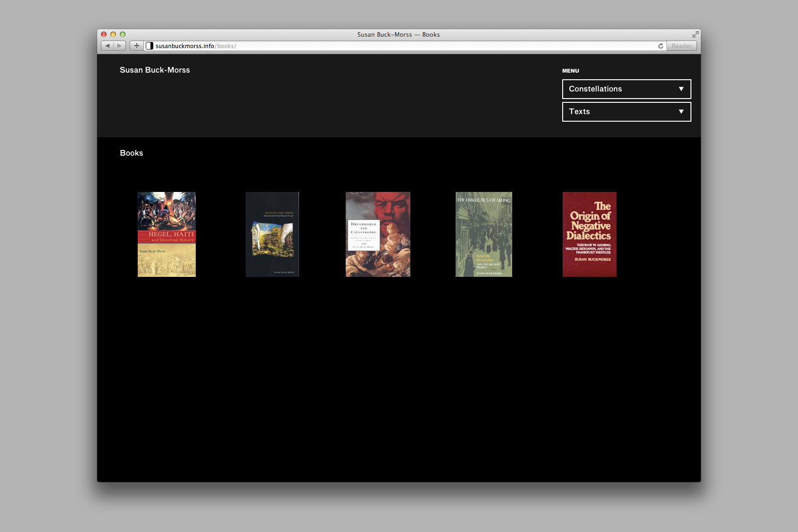This screenshot has width=798, height=532.
Task: Close the window with the red button
Action: [x=104, y=34]
